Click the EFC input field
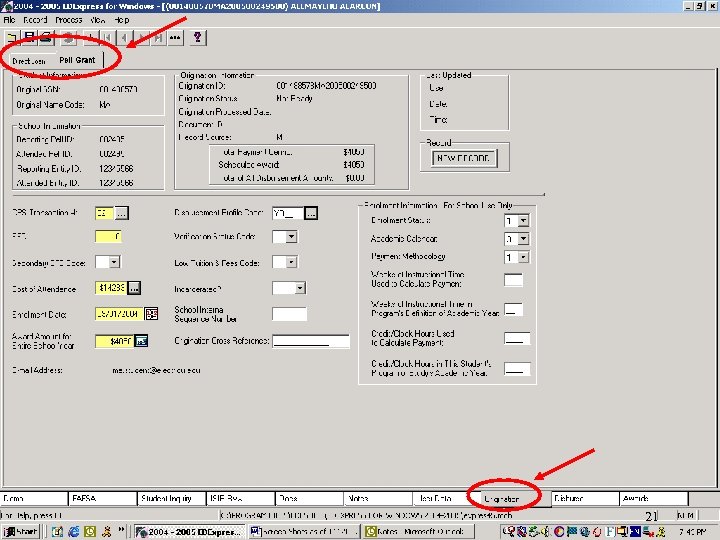Image resolution: width=720 pixels, height=540 pixels. tap(108, 236)
